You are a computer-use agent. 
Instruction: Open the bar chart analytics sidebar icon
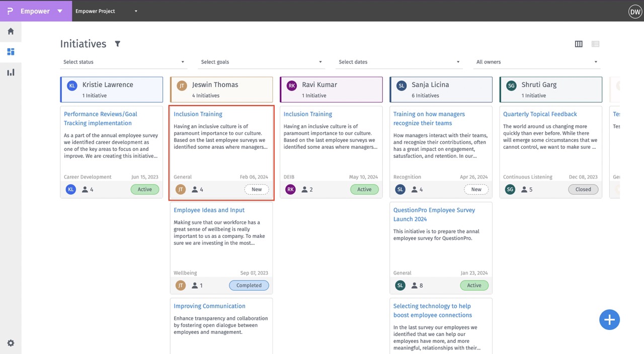[11, 72]
